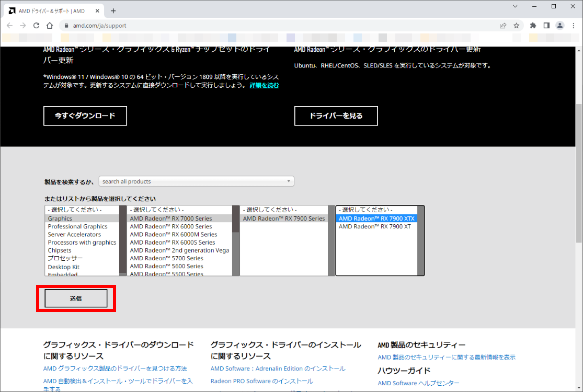Image resolution: width=583 pixels, height=392 pixels.
Task: Open AMD グラフィックス製品のドライバーを見つける方法 link
Action: (x=115, y=368)
